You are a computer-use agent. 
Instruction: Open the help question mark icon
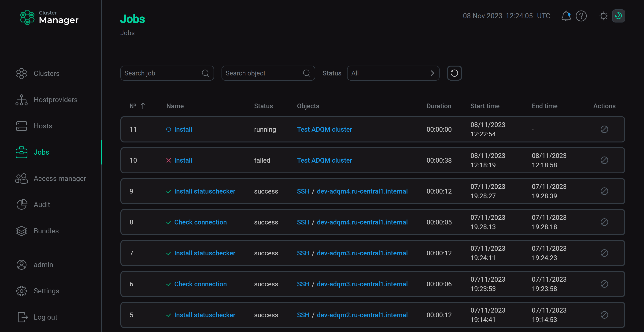pyautogui.click(x=581, y=16)
